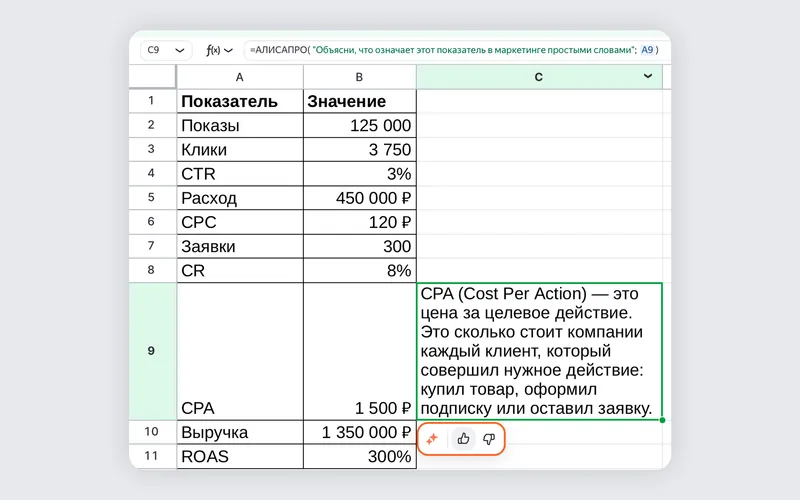Select the cell with value 1 350 000 ₽
The height and width of the screenshot is (500, 800).
360,432
